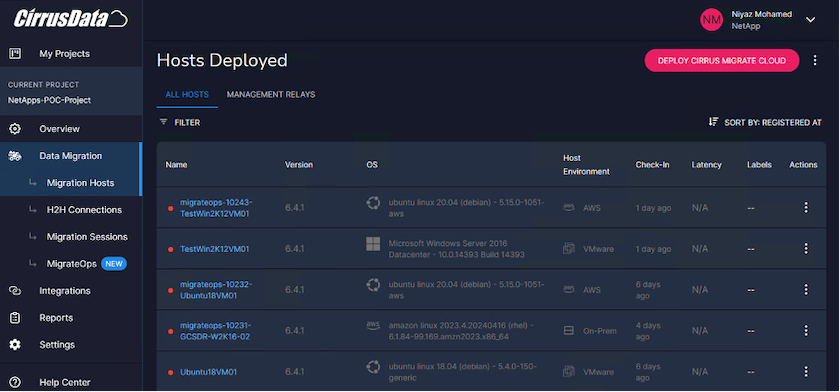
Task: Click the Labels column header
Action: [759, 165]
